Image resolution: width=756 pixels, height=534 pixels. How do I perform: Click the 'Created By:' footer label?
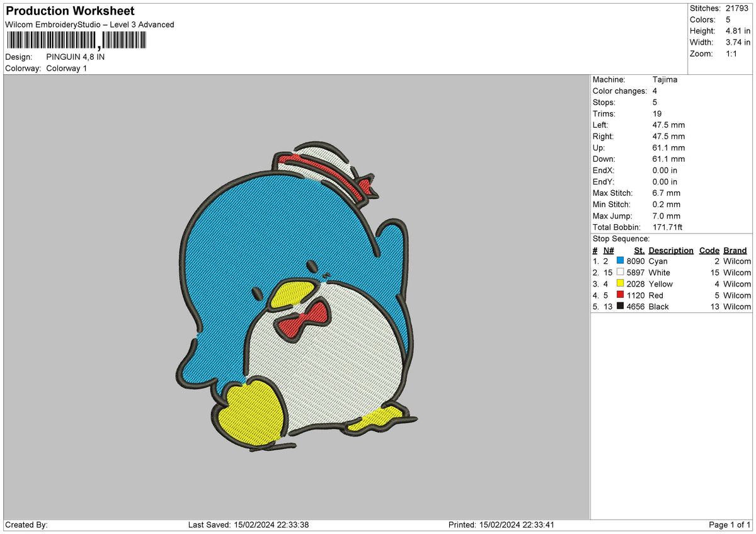(x=26, y=525)
